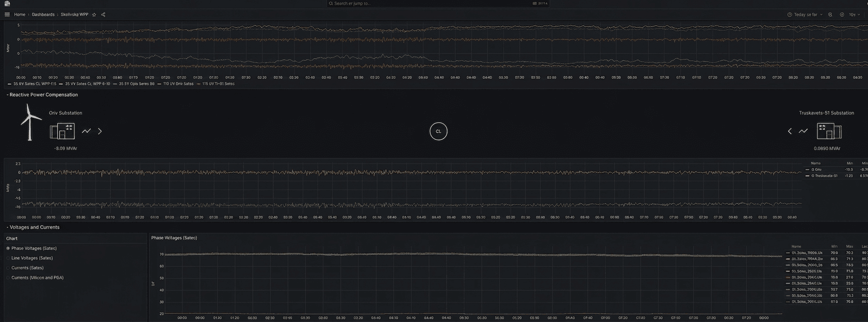Share the dashboard via share icon
The height and width of the screenshot is (322, 868).
click(103, 14)
